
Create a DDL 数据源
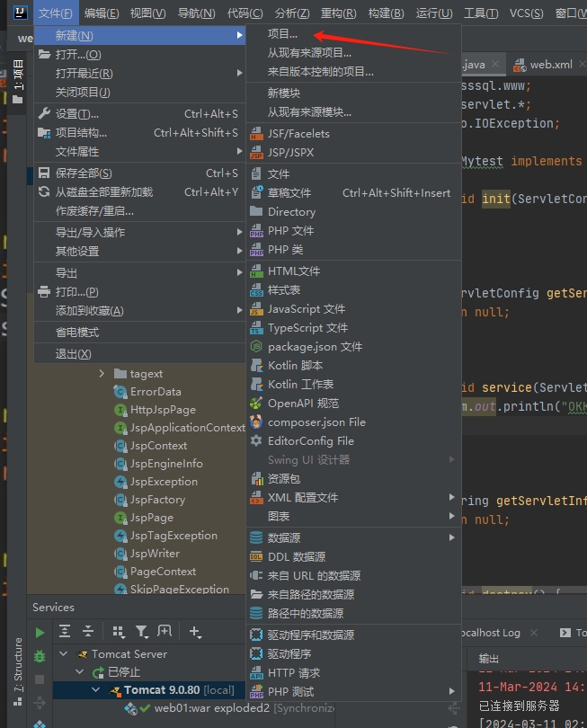click(x=353, y=556)
